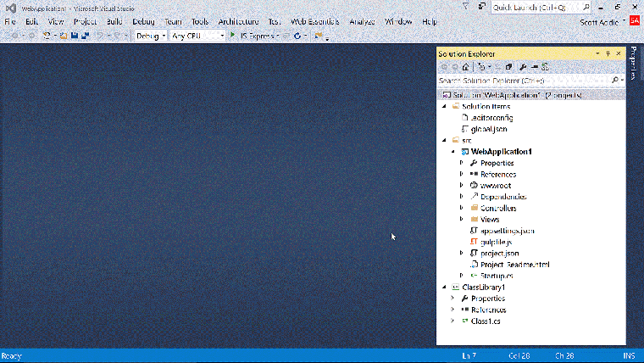This screenshot has height=363, width=644.
Task: Click the Solution Explorer search magnifier icon
Action: (x=615, y=81)
